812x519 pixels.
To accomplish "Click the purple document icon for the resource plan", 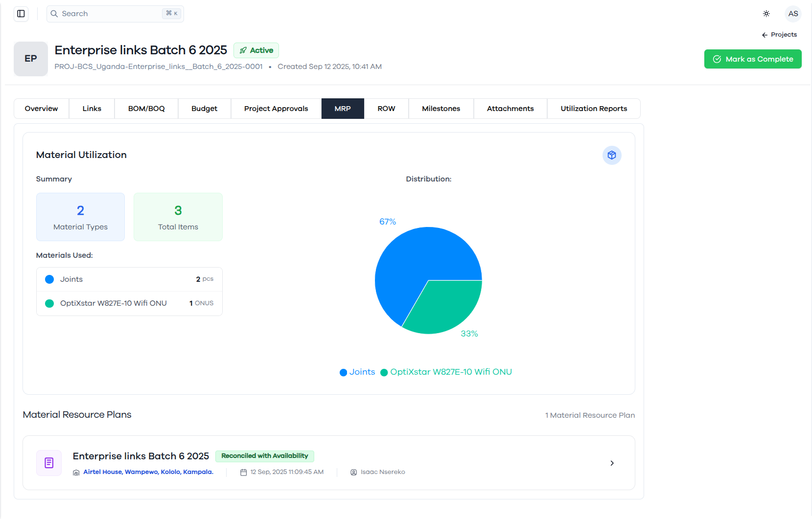I will click(49, 463).
